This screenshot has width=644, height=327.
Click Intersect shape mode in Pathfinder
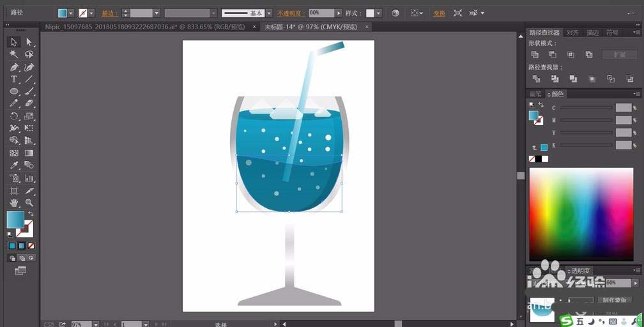click(x=571, y=54)
